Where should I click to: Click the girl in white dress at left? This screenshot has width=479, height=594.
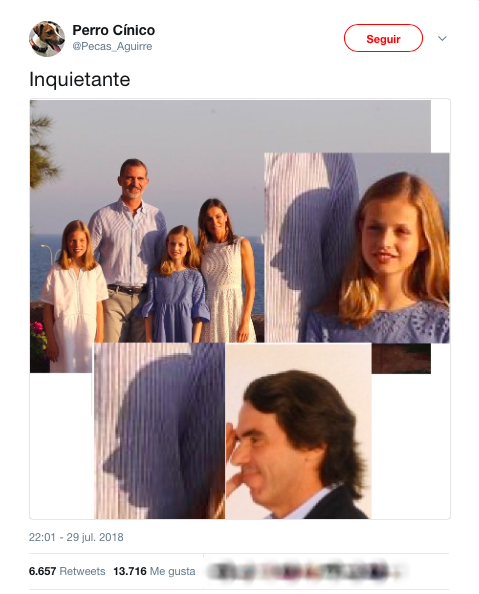73,295
